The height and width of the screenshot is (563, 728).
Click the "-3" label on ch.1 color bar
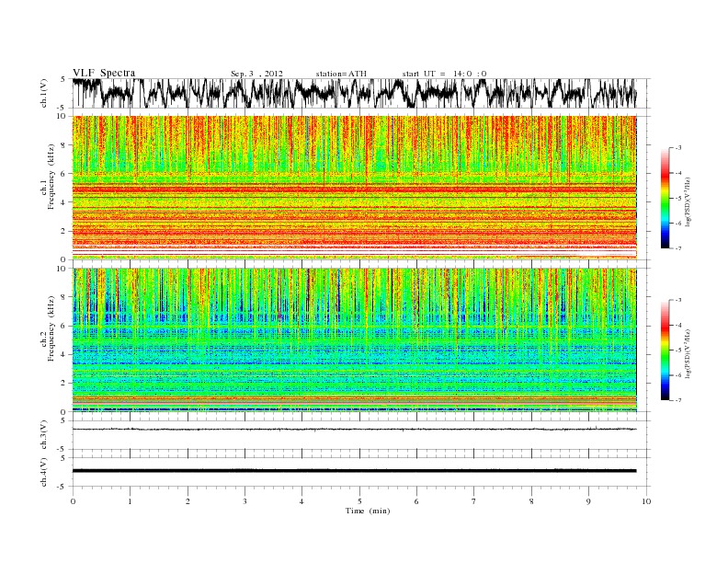pos(678,148)
